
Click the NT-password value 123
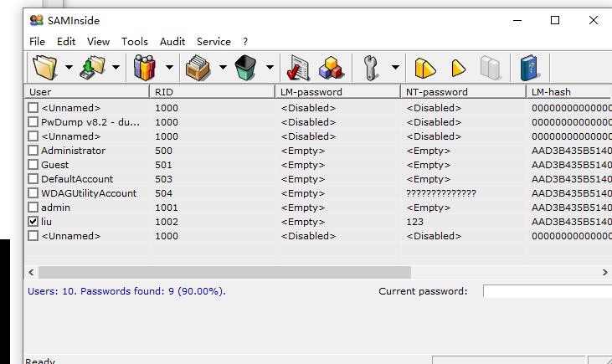click(x=414, y=222)
